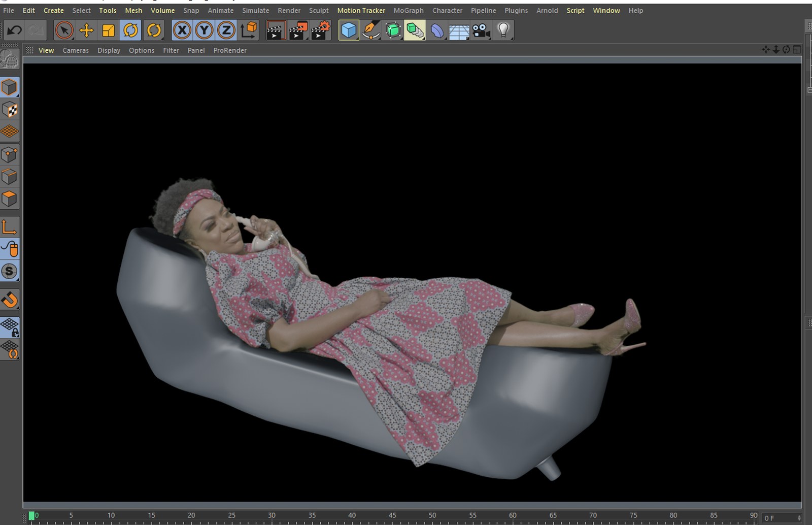The height and width of the screenshot is (525, 812).
Task: Select the Move tool
Action: point(86,30)
